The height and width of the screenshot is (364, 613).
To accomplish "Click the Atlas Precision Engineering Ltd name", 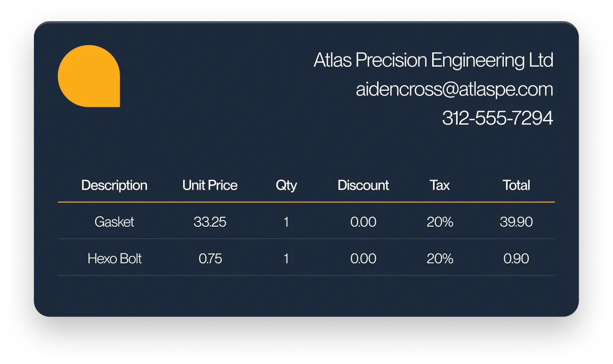I will click(433, 61).
